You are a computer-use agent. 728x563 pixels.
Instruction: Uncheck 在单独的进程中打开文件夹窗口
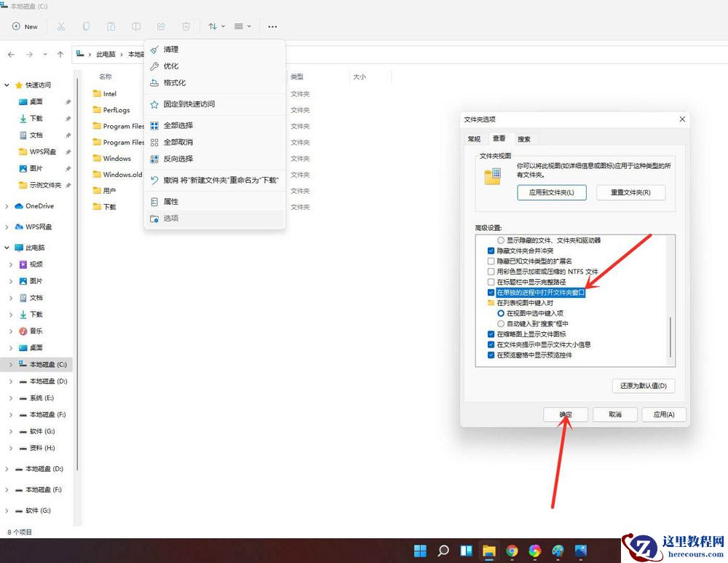(491, 292)
